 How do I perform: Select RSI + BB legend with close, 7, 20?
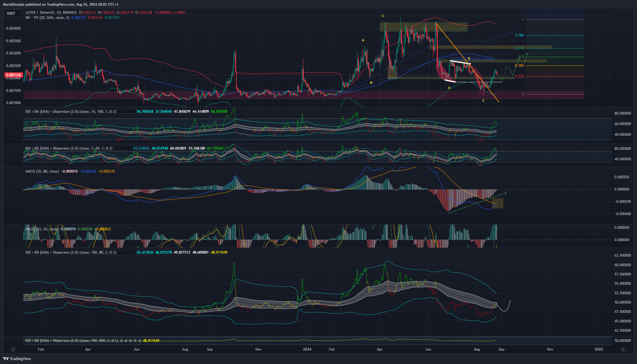69,148
